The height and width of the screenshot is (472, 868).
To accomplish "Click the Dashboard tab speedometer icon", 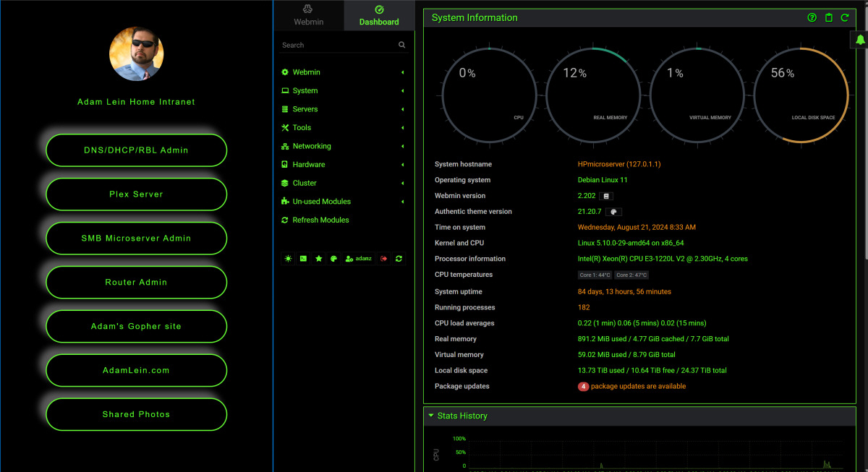I will pyautogui.click(x=379, y=9).
